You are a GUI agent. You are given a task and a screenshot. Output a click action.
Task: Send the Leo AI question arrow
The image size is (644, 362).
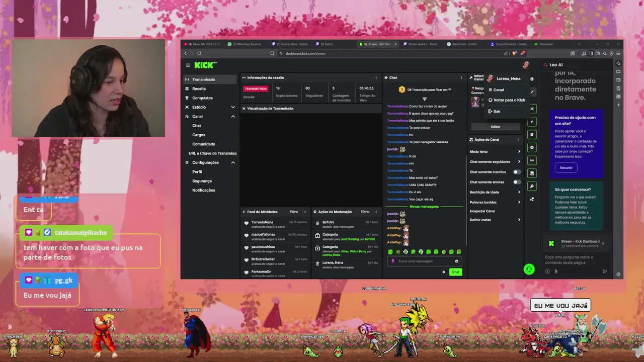605,271
